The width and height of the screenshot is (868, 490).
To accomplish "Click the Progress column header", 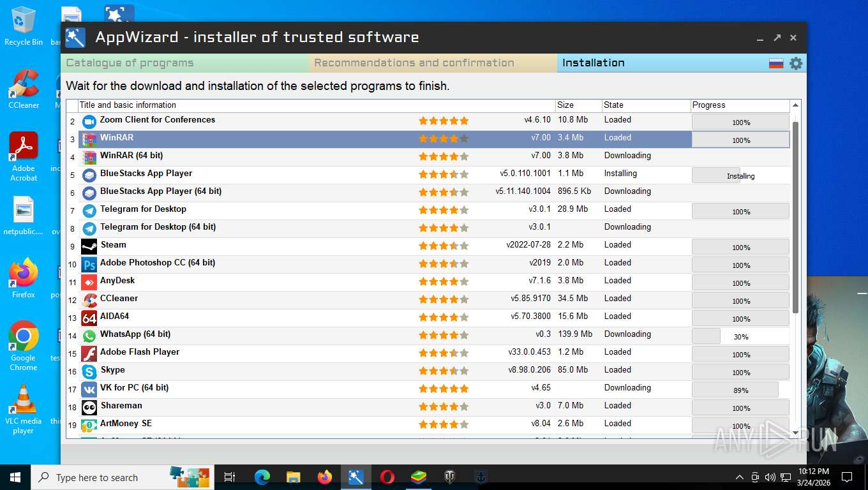I will tap(740, 105).
